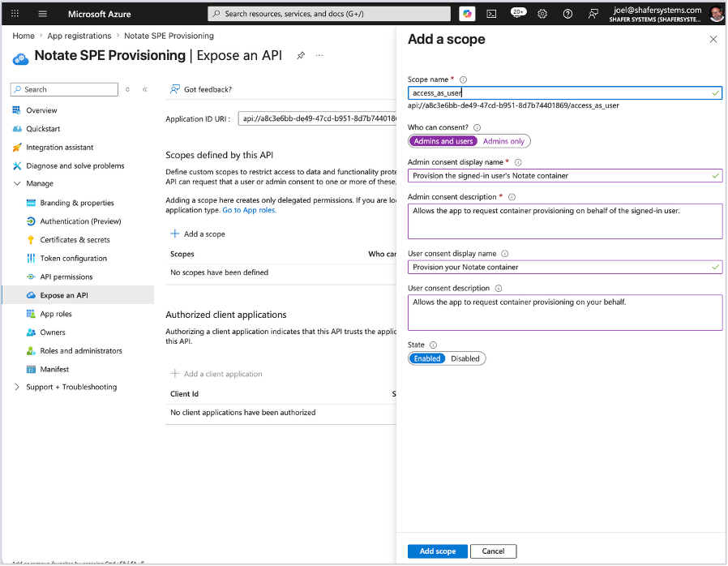Click the Add scope button
Screen dimensions: 728x566
[x=437, y=551]
